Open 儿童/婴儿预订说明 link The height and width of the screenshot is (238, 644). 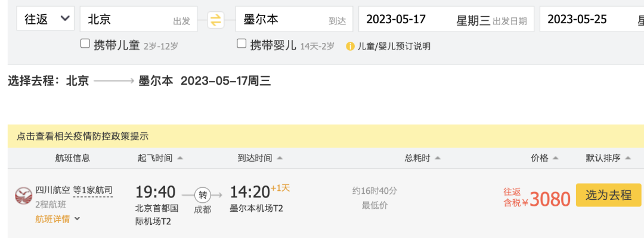(394, 47)
